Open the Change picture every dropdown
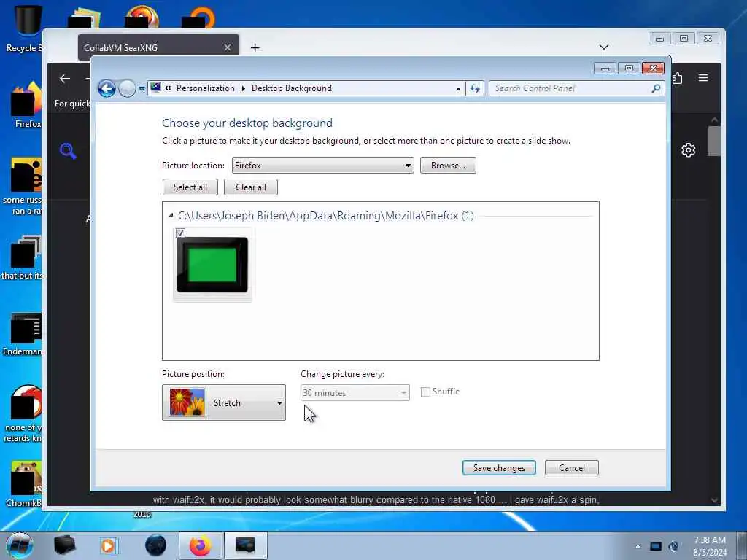Screen dimensions: 747x560 click(x=355, y=393)
